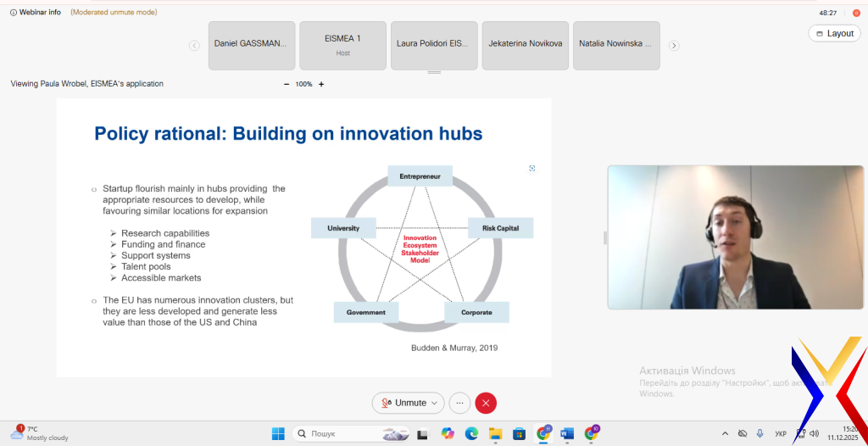Open Microsoft Edge from the taskbar

[x=471, y=433]
